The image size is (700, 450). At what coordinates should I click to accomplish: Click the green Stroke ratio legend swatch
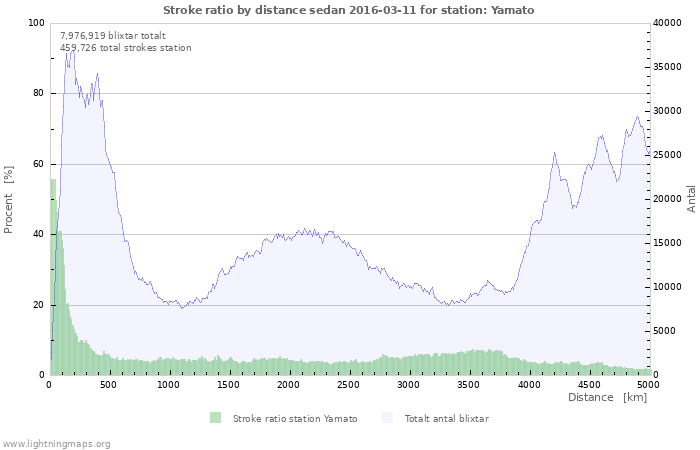(215, 417)
